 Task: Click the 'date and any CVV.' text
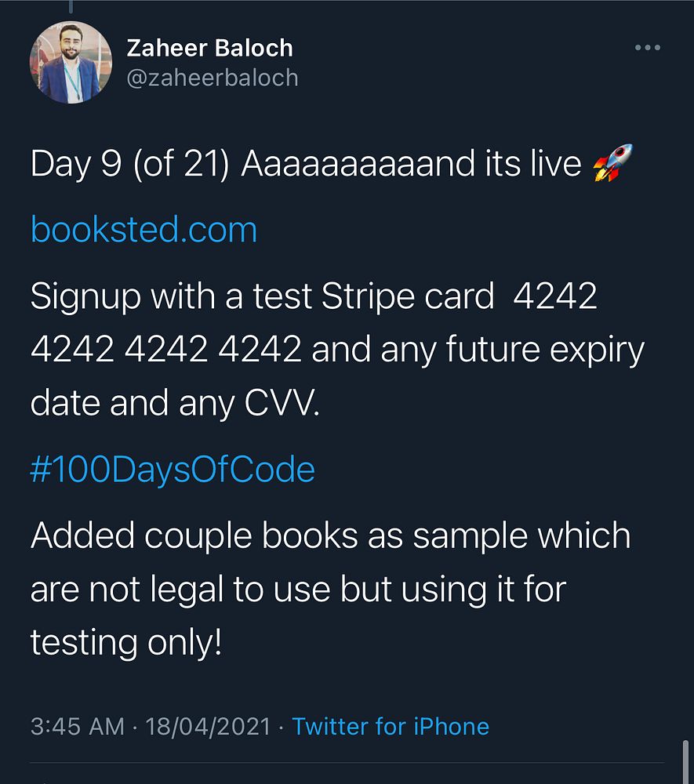175,403
